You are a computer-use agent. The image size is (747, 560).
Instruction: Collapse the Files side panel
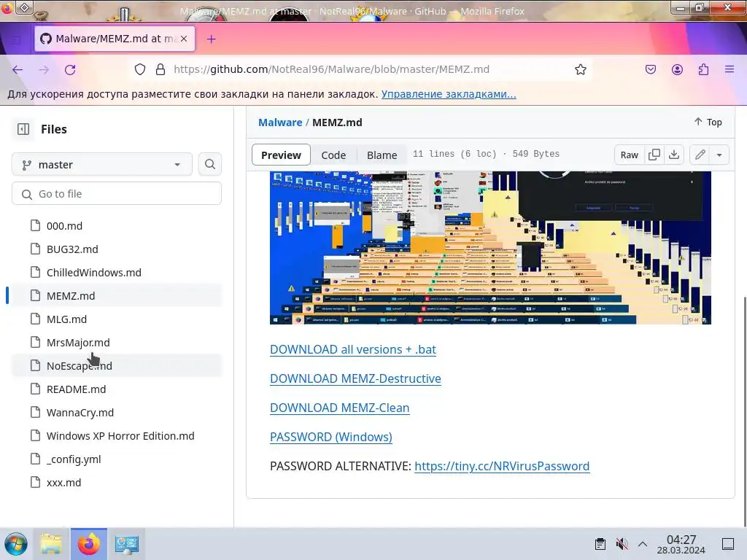click(23, 129)
